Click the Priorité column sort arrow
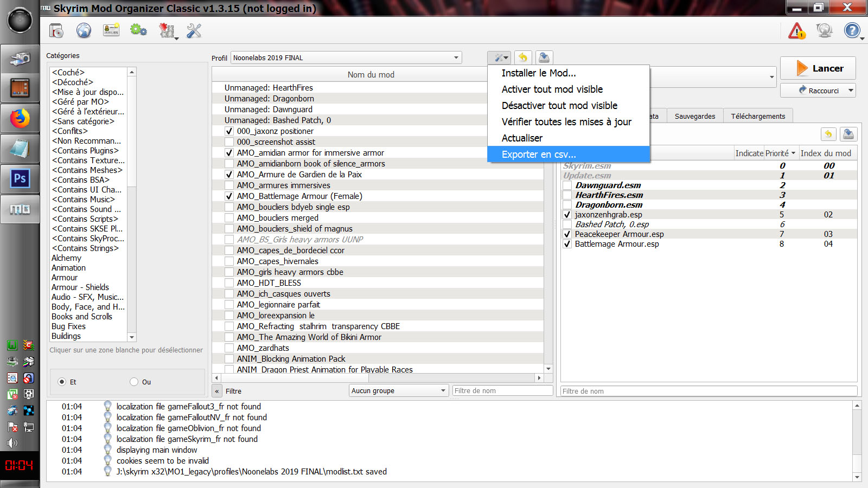Screen dimensions: 868x488 793,153
